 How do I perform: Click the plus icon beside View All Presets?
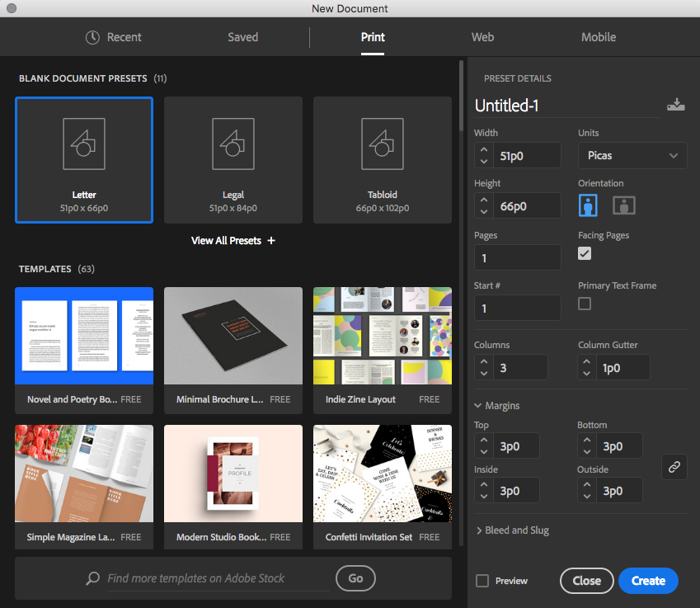(x=271, y=240)
